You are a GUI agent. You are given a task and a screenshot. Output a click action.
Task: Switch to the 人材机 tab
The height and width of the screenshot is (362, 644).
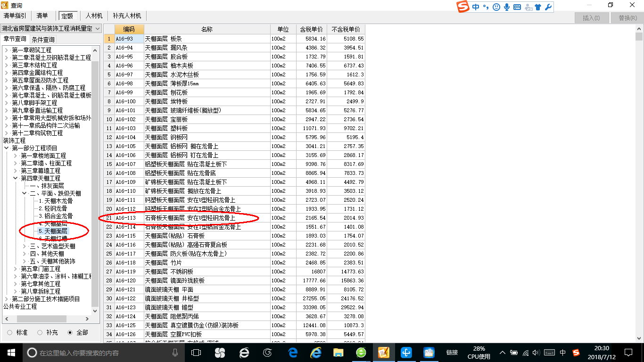(x=94, y=16)
